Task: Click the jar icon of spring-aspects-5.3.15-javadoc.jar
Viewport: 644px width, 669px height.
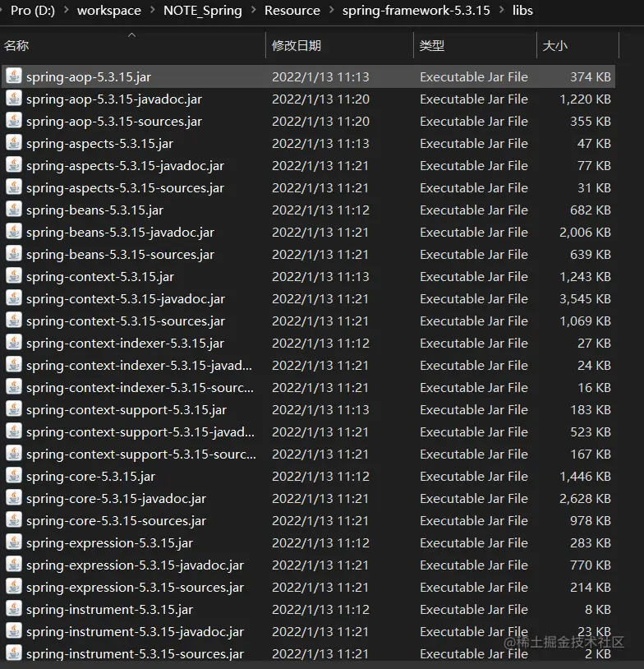Action: click(x=14, y=165)
